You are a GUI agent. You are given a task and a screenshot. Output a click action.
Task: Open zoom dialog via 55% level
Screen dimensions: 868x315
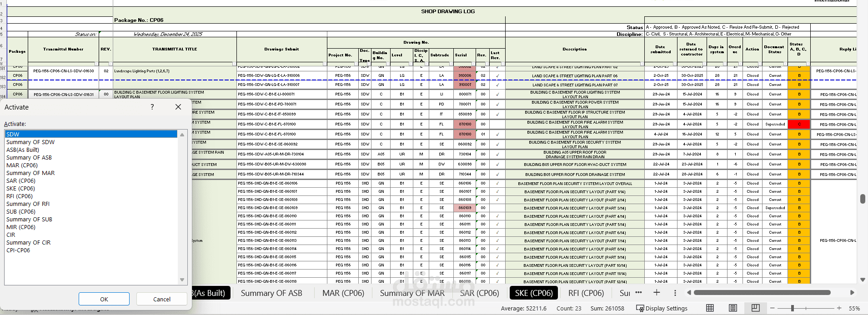tap(854, 308)
